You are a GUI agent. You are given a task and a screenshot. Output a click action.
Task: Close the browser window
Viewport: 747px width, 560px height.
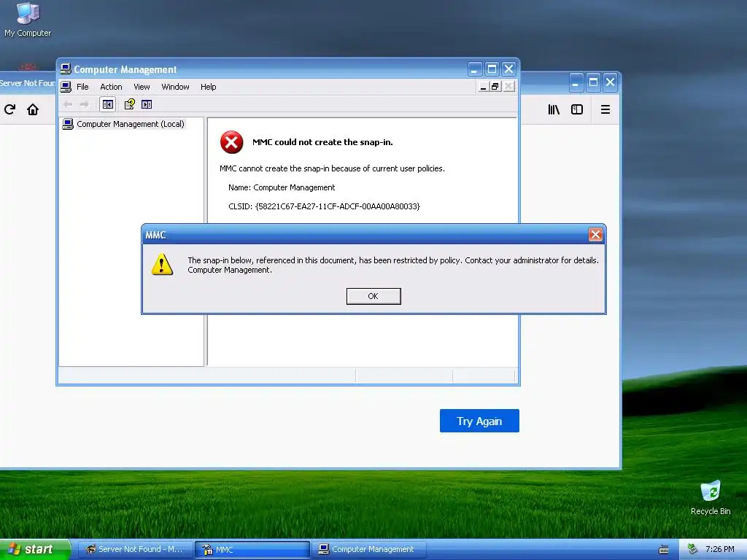(611, 82)
